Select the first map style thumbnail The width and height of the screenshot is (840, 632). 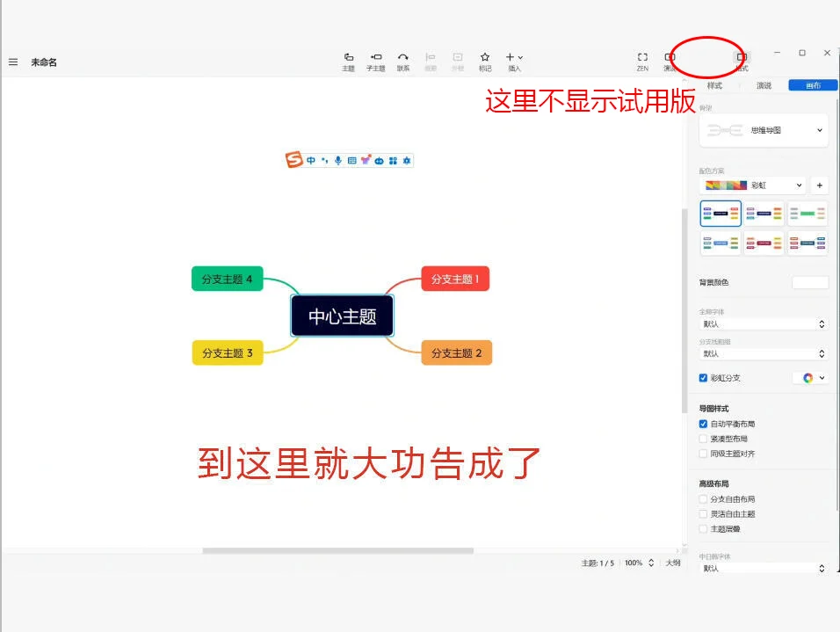[720, 214]
